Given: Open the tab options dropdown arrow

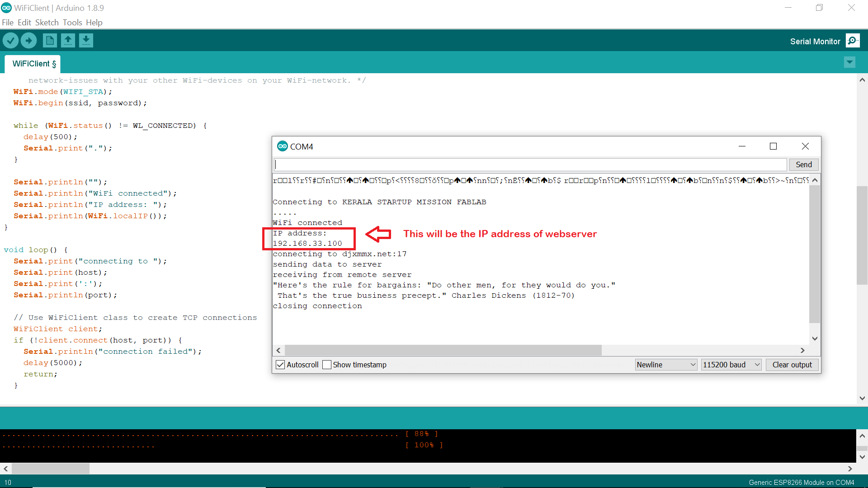Looking at the screenshot, I should point(849,62).
